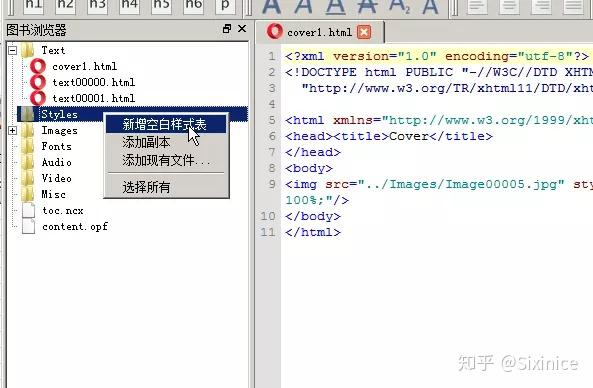Image resolution: width=593 pixels, height=388 pixels.
Task: Choose 选择所有 from context menu
Action: pos(166,187)
